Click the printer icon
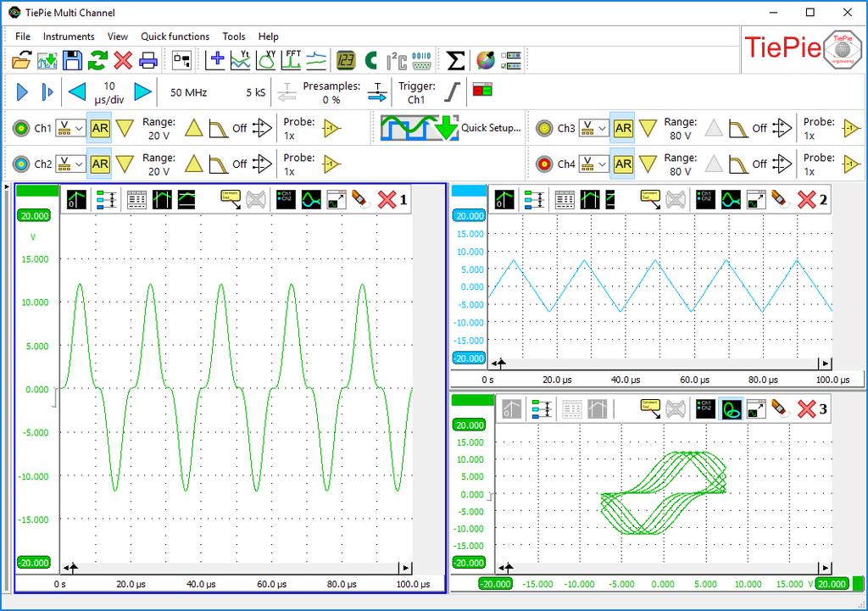This screenshot has width=868, height=611. click(x=147, y=60)
